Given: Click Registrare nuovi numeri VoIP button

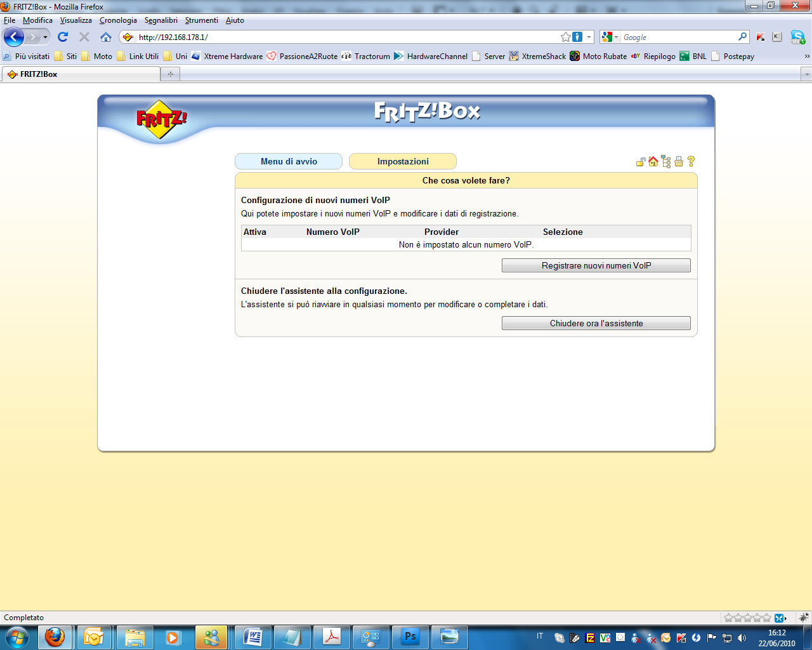Looking at the screenshot, I should coord(596,265).
